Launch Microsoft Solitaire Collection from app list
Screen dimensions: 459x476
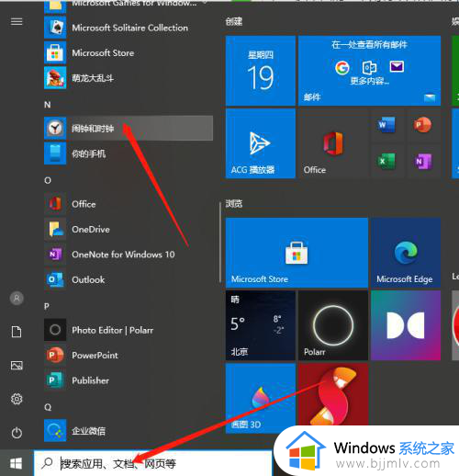click(x=129, y=28)
